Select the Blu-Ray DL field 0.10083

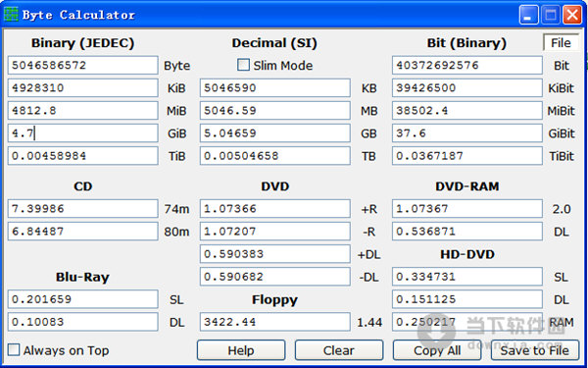pos(83,322)
